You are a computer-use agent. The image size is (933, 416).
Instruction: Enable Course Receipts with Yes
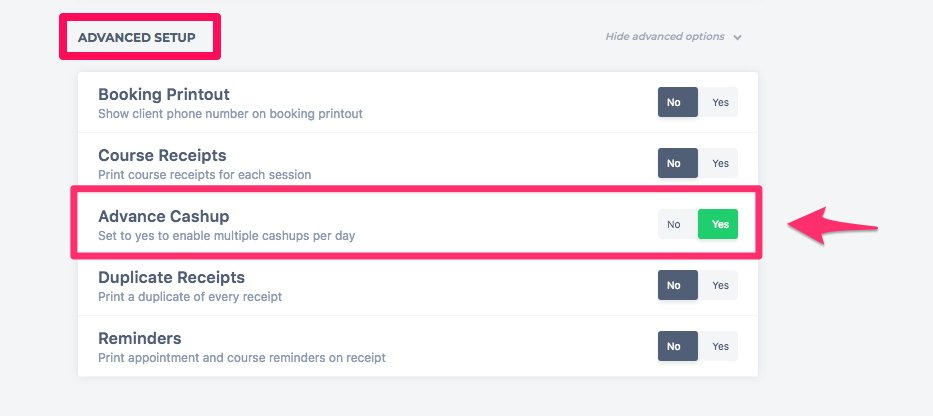click(x=720, y=163)
